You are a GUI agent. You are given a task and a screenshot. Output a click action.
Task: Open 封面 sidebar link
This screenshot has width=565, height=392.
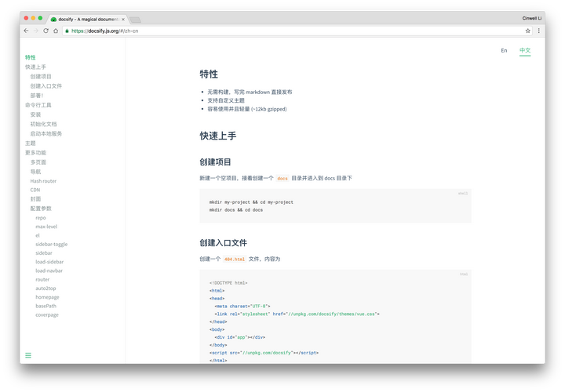[35, 199]
